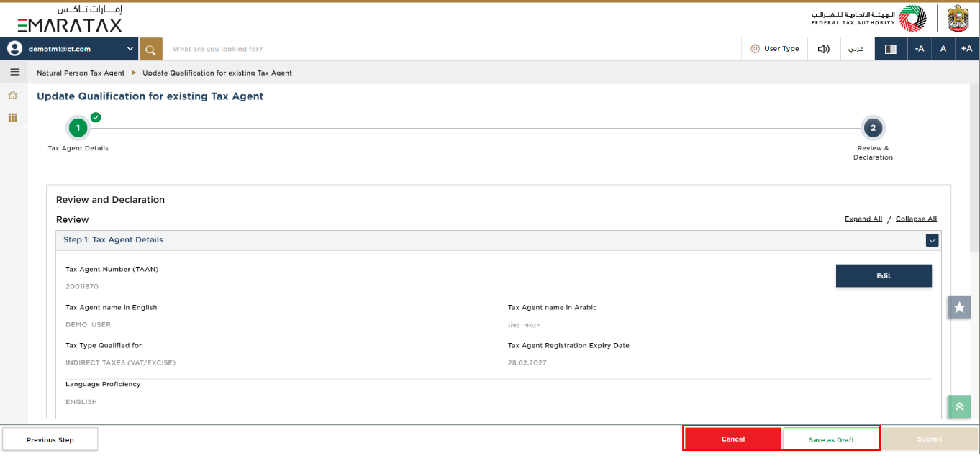This screenshot has height=466, width=980.
Task: Click the user profile avatar icon
Action: pos(14,49)
